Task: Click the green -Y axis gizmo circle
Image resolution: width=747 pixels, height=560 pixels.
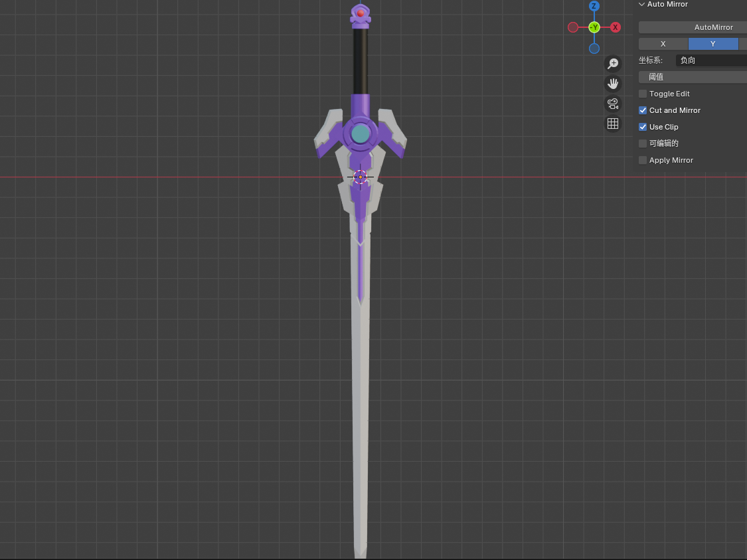Action: point(594,27)
